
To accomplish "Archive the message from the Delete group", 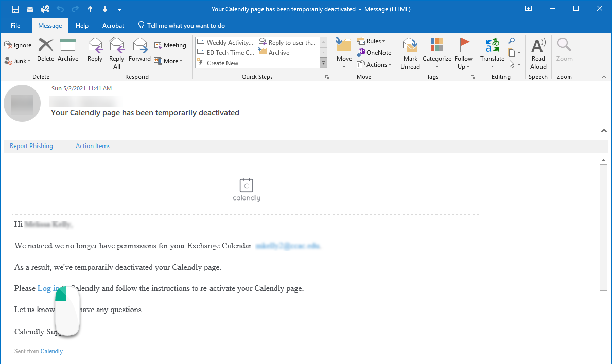I will [x=68, y=50].
